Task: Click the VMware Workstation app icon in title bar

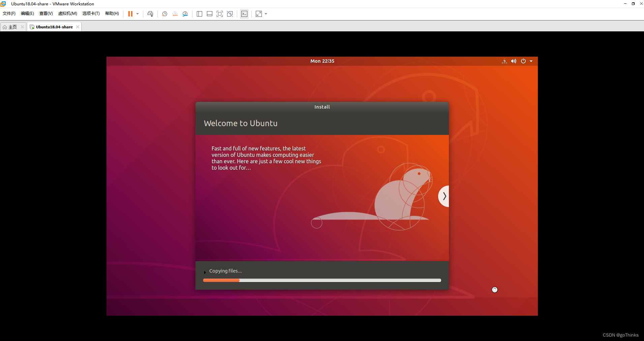Action: (3, 4)
